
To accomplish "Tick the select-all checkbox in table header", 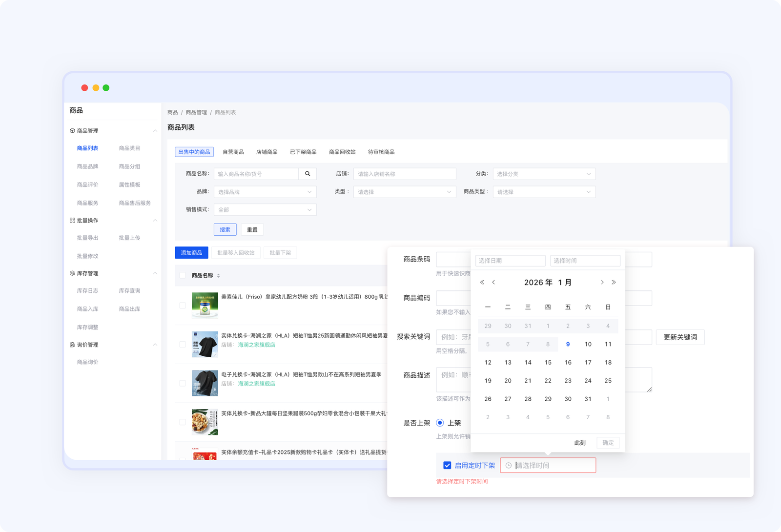I will pyautogui.click(x=183, y=275).
